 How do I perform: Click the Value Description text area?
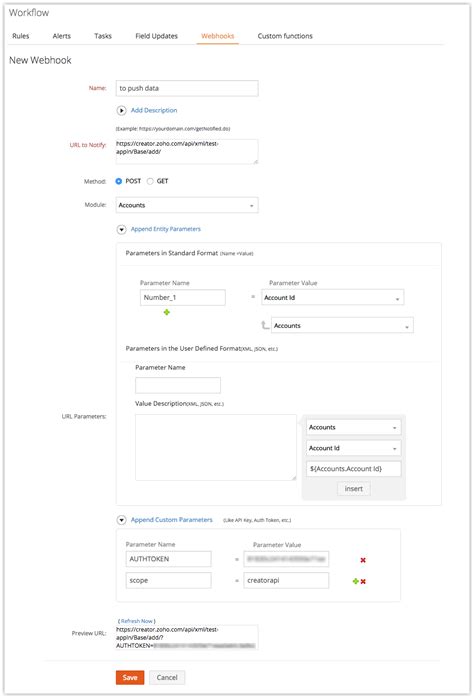[216, 447]
